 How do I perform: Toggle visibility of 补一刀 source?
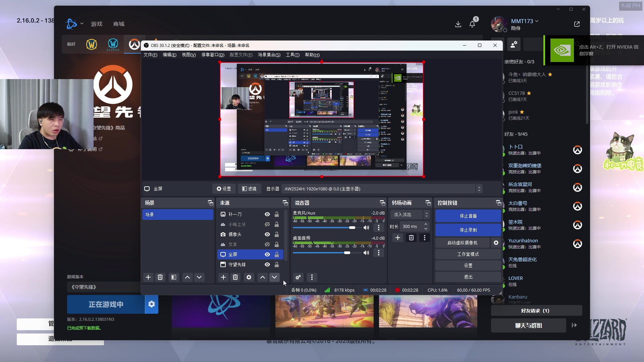tap(267, 214)
